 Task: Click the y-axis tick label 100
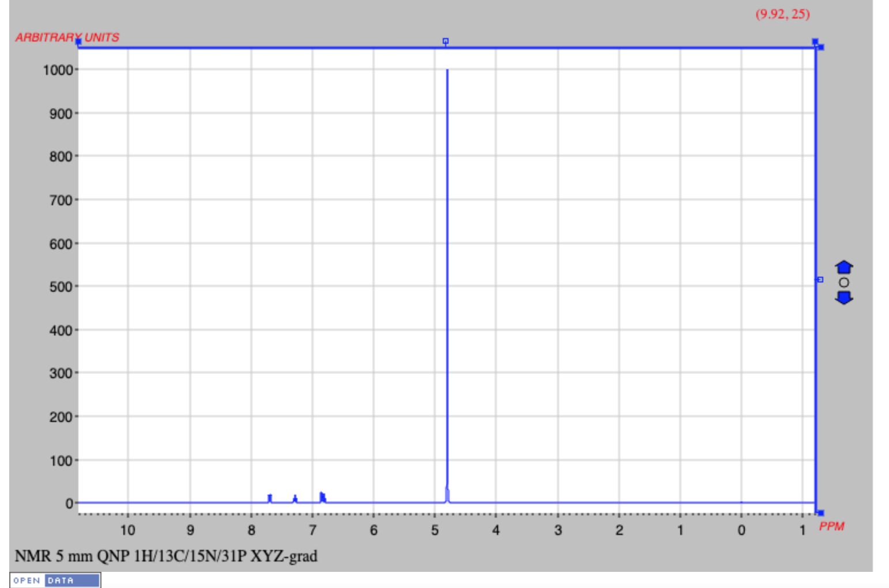tap(61, 461)
